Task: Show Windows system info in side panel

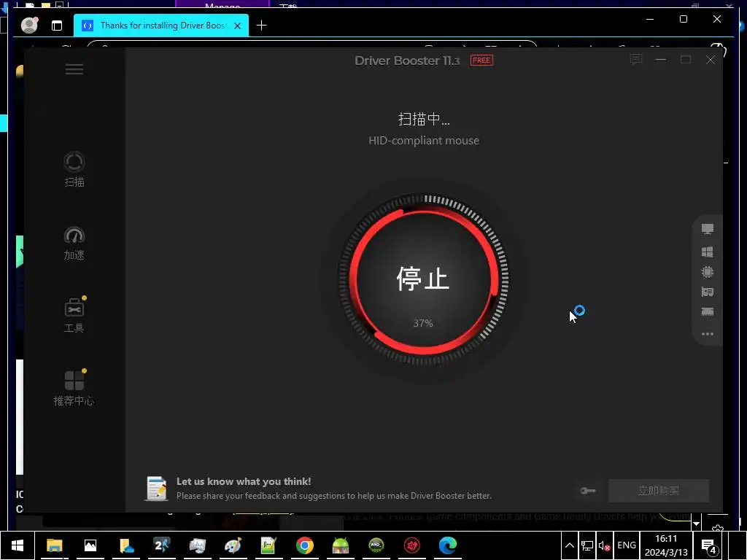Action: 708,252
